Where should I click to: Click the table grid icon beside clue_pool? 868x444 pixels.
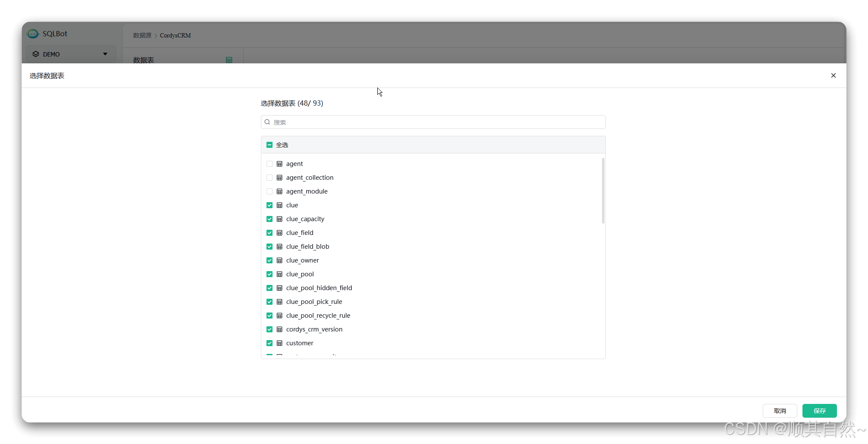(280, 274)
